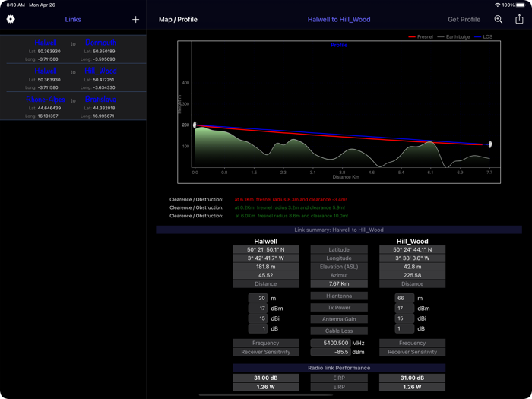Click Halwell azimuth 45.52
This screenshot has width=532, height=399.
tap(266, 275)
